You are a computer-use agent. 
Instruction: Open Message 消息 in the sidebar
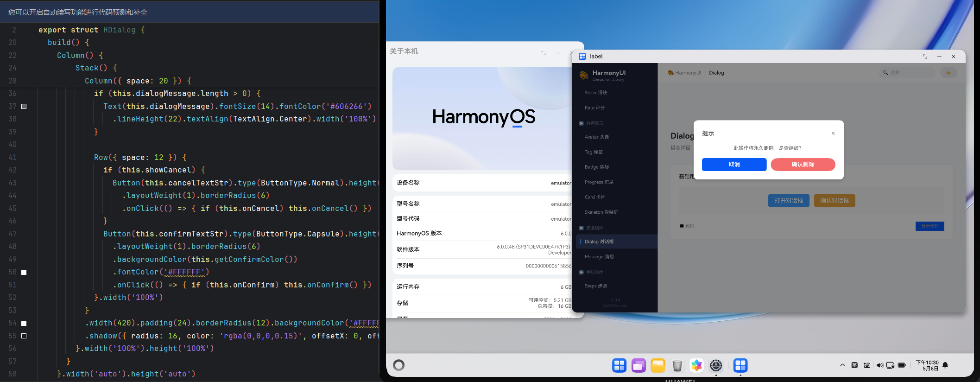coord(616,257)
